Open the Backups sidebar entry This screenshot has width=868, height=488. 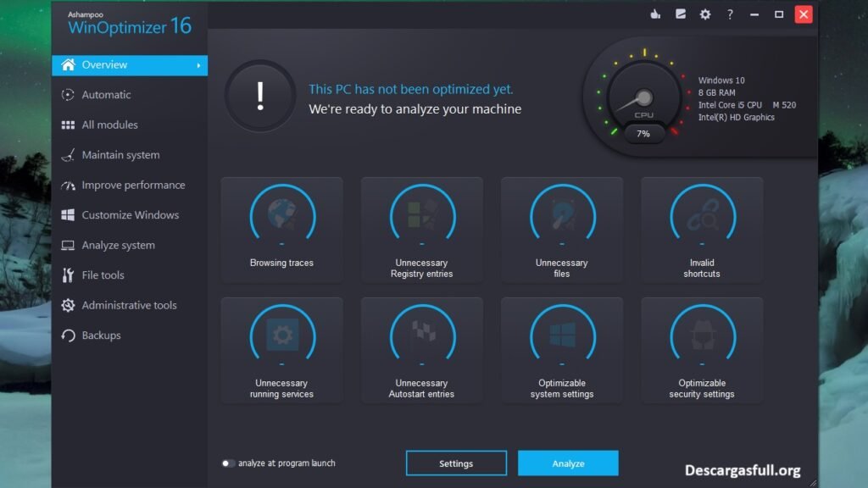[101, 335]
